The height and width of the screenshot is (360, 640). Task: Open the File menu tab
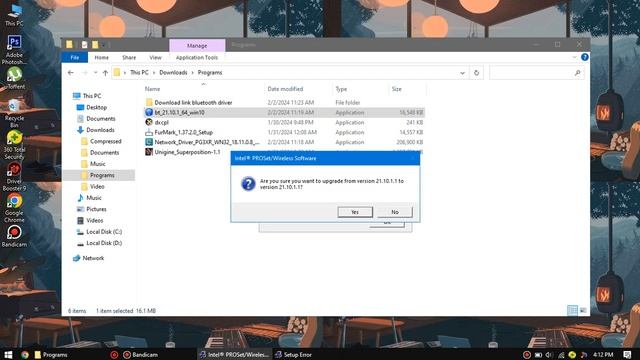75,58
